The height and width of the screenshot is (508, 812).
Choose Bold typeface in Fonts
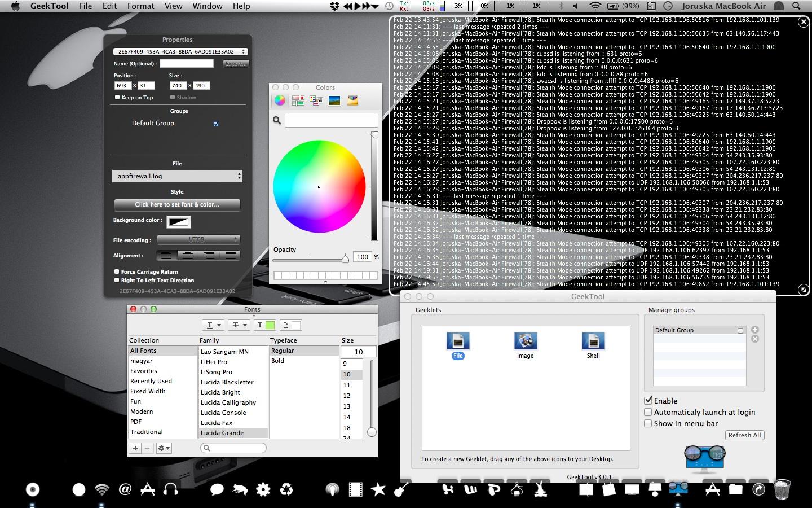click(278, 361)
